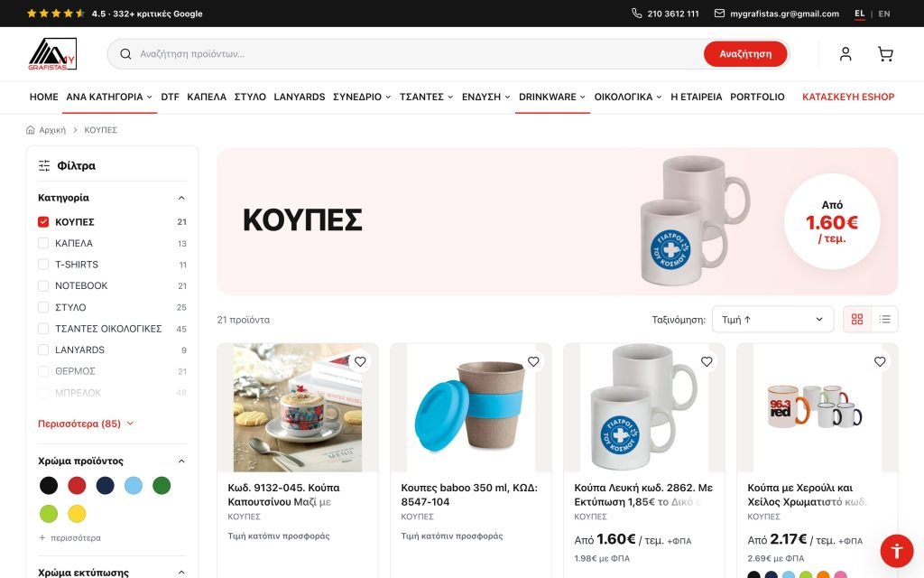Open the shopping cart icon
Image resolution: width=924 pixels, height=578 pixels.
(885, 53)
